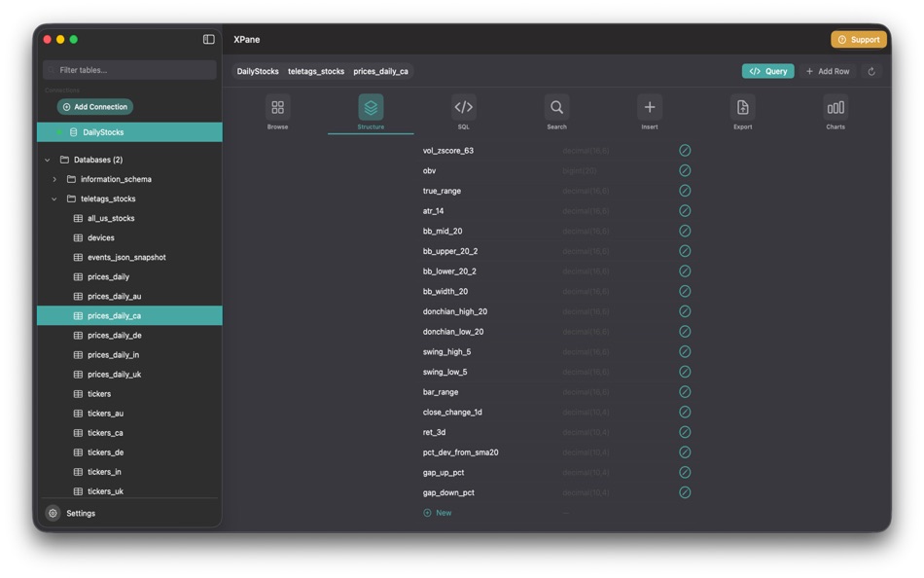This screenshot has height=578, width=924.
Task: Click the Search icon in the toolbar
Action: pos(556,109)
